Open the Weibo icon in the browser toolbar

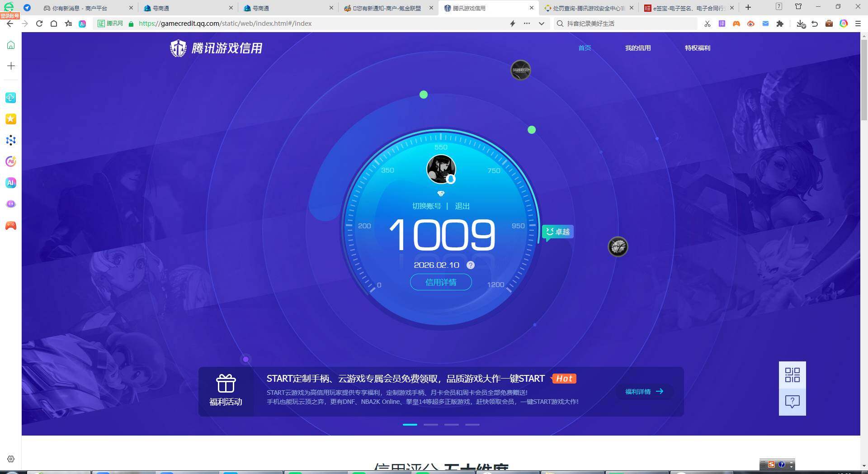[x=751, y=24]
